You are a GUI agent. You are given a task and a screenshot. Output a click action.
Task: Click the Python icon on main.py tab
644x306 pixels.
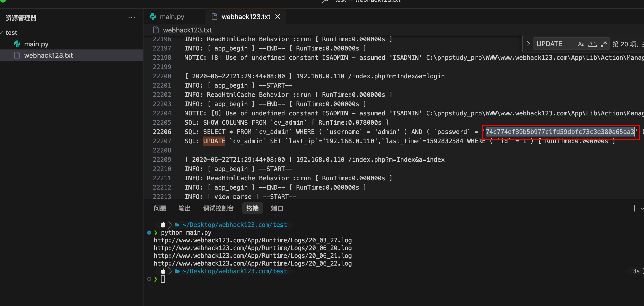coord(153,17)
